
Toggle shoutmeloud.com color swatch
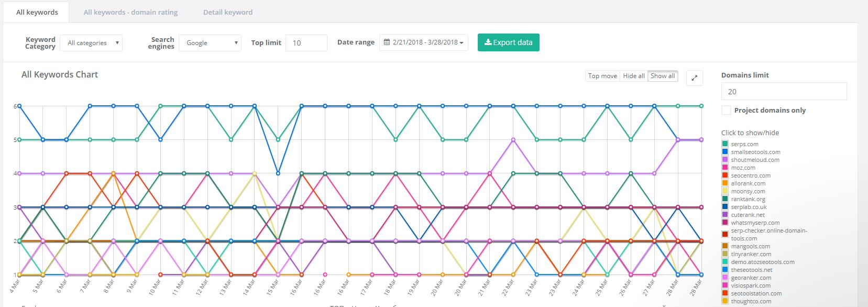pyautogui.click(x=725, y=160)
